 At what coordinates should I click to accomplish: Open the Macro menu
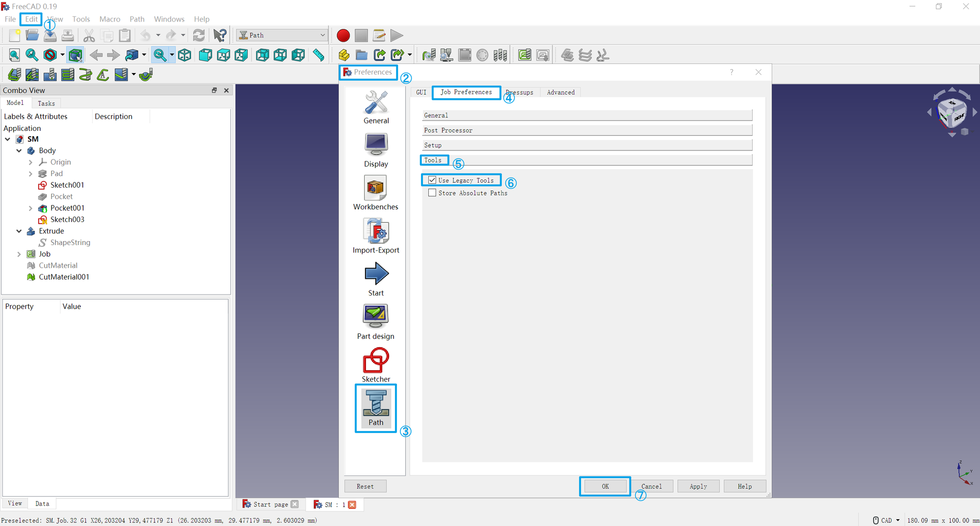coord(109,19)
